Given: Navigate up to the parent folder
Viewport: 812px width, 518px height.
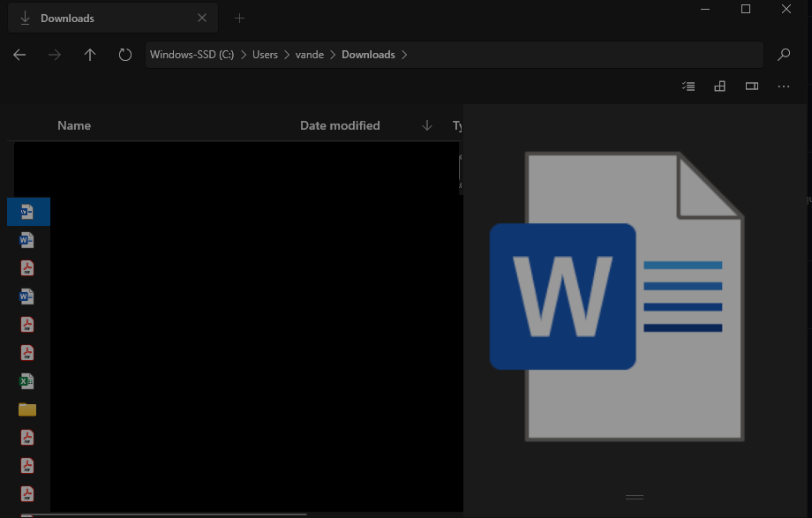Looking at the screenshot, I should coord(89,55).
